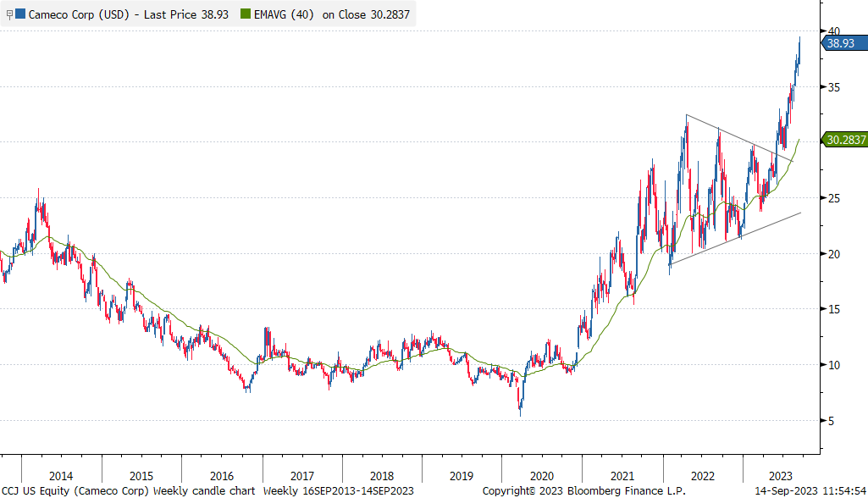
Task: Click the green EMAVG legend swatch
Action: coord(246,14)
